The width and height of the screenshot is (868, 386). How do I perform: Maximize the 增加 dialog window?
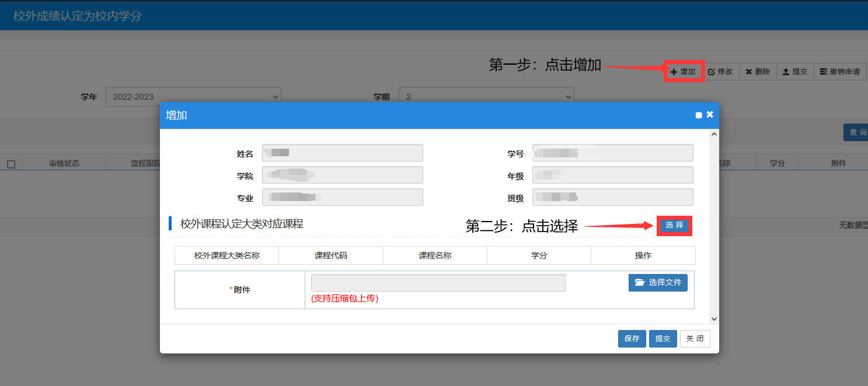click(699, 115)
